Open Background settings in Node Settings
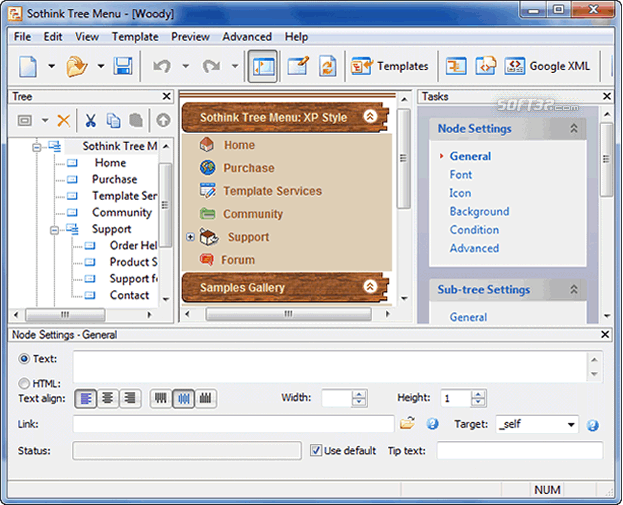This screenshot has height=505, width=623. (x=479, y=211)
